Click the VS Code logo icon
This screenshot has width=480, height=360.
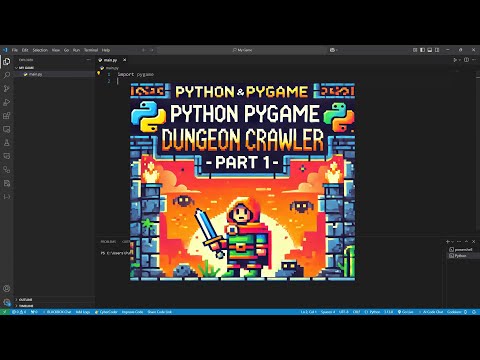[5, 50]
